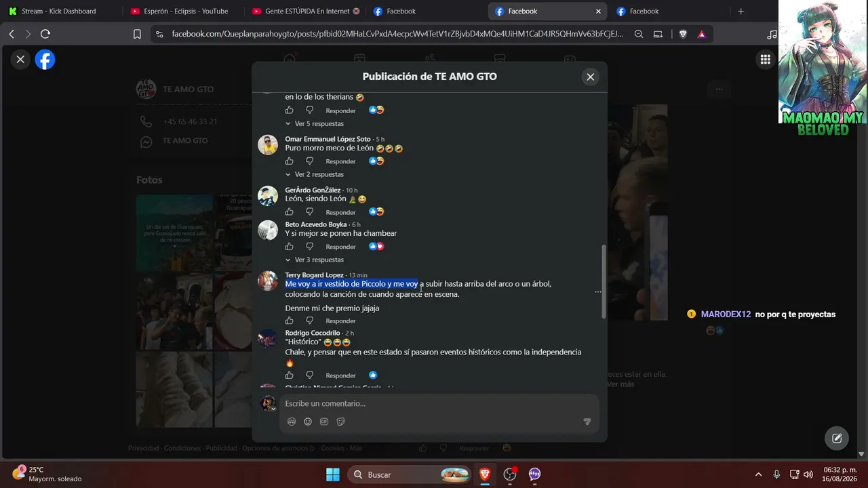Reply to the 'en lo de los therians' comment
The height and width of the screenshot is (488, 868).
tap(340, 110)
